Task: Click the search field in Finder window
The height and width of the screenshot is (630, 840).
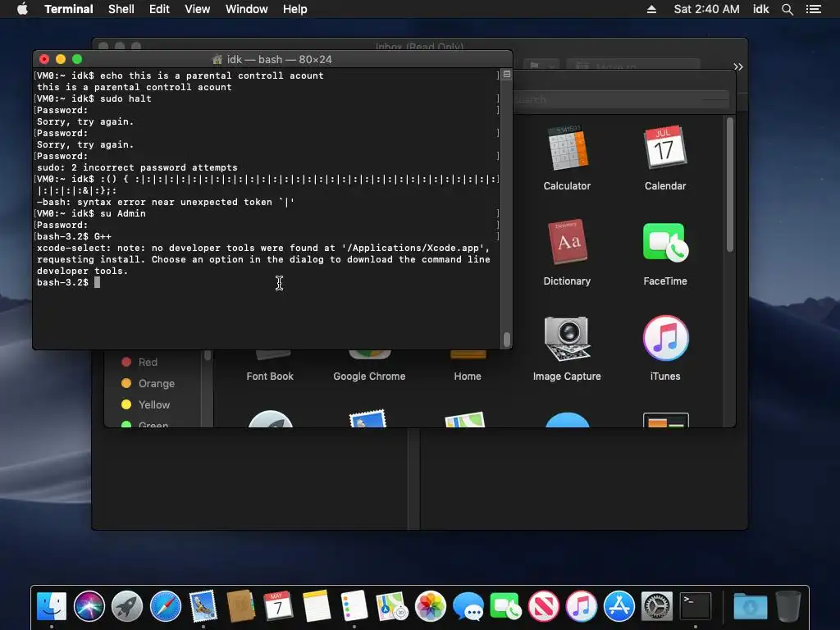Action: 622,99
